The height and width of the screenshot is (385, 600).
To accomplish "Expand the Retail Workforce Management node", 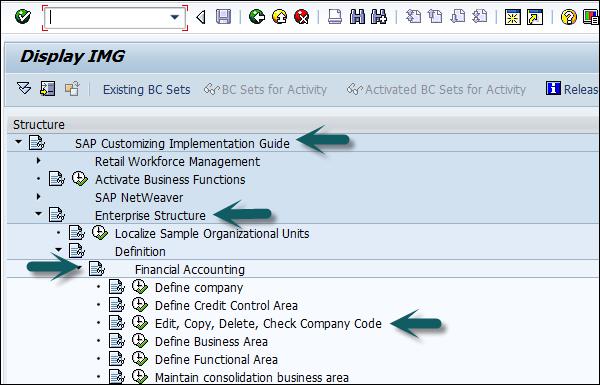I will [38, 160].
